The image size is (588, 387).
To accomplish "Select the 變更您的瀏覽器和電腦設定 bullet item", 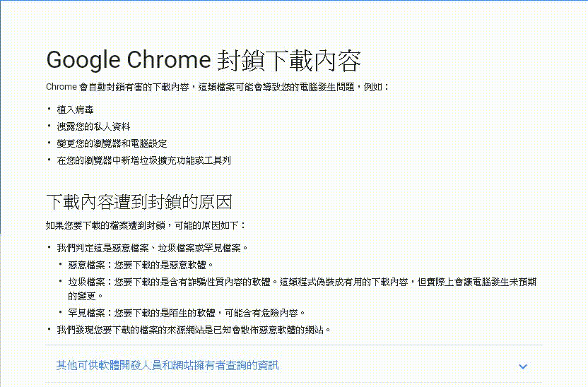I will [x=112, y=143].
